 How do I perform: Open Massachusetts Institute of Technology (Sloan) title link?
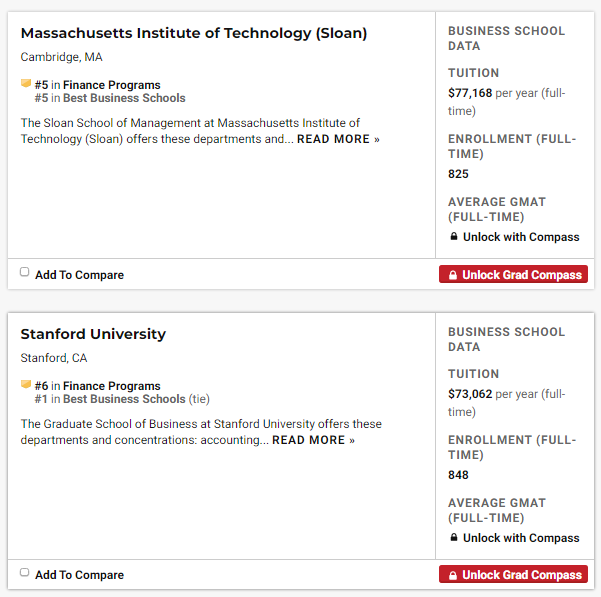pyautogui.click(x=194, y=33)
